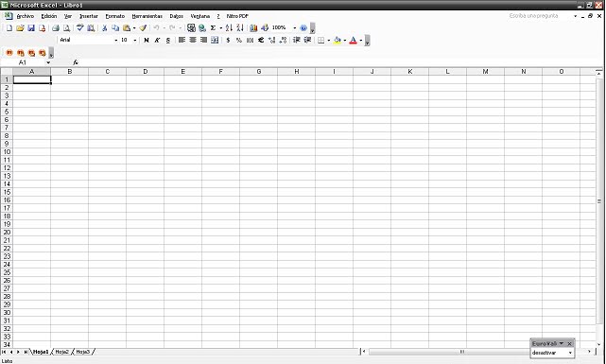The width and height of the screenshot is (606, 364).
Task: Open the AutoSum functions dropdown arrow
Action: click(220, 27)
